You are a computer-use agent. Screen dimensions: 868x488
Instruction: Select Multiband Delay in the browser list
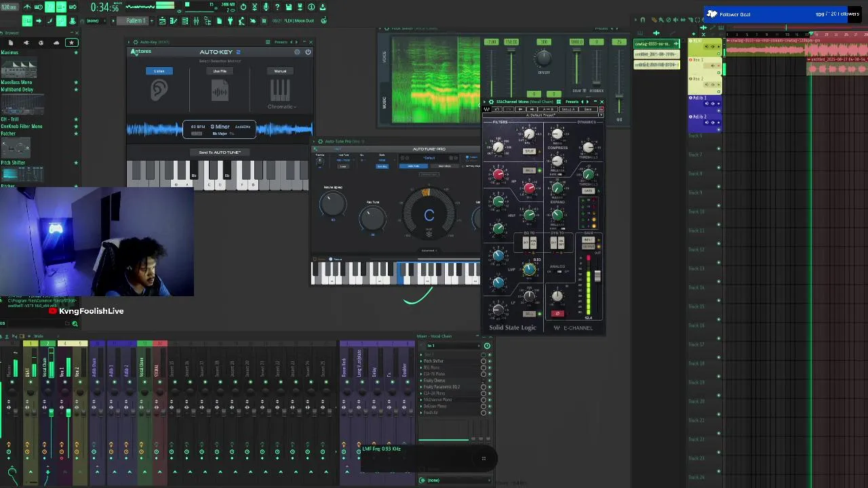(17, 89)
